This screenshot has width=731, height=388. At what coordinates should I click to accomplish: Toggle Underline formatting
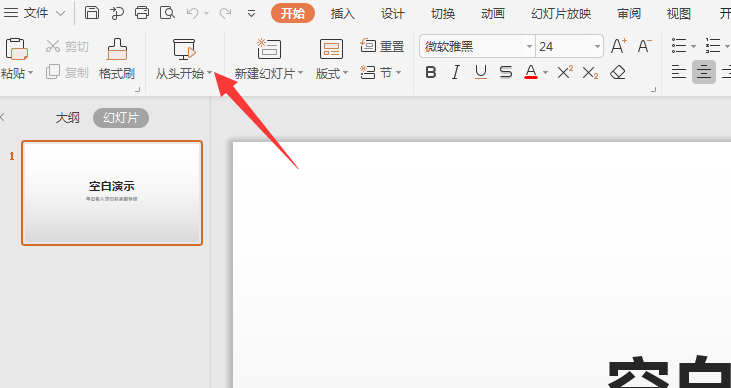[x=481, y=72]
